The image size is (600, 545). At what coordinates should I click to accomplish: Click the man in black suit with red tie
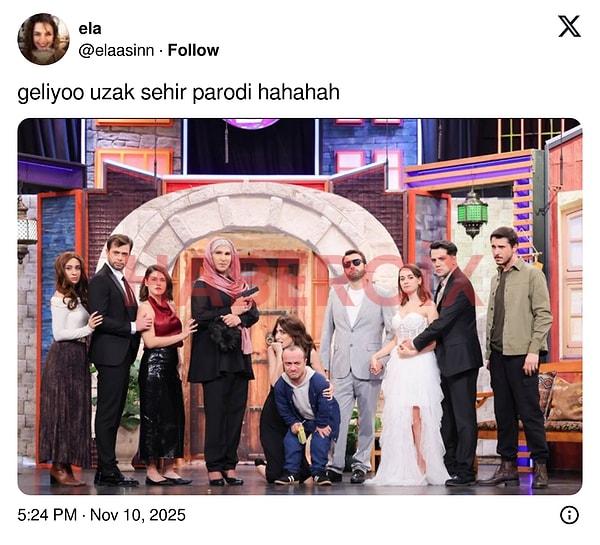(116, 360)
